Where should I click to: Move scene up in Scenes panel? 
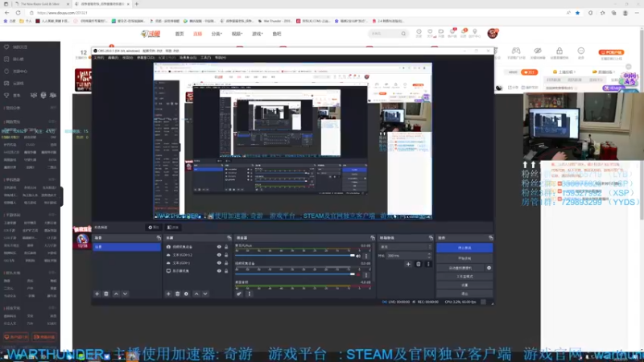(116, 294)
